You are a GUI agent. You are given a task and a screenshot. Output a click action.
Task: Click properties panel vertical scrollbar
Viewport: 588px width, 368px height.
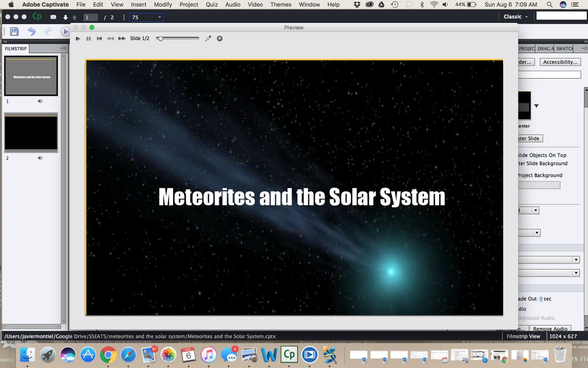[x=586, y=97]
